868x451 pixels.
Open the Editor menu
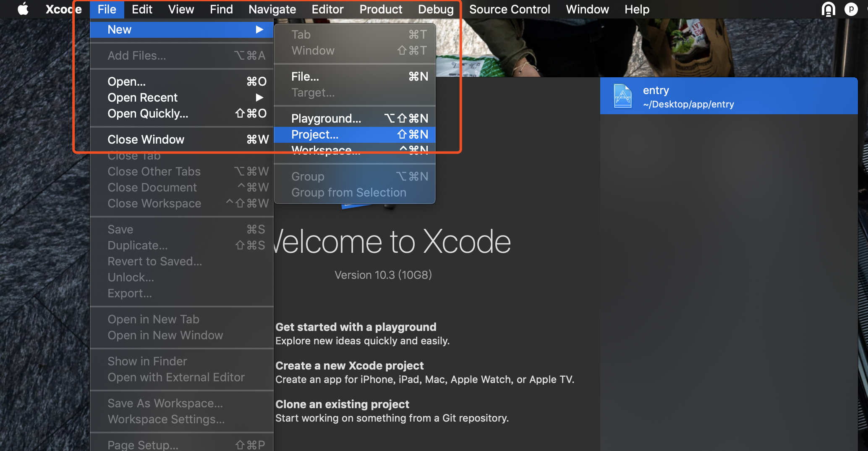[x=327, y=9]
